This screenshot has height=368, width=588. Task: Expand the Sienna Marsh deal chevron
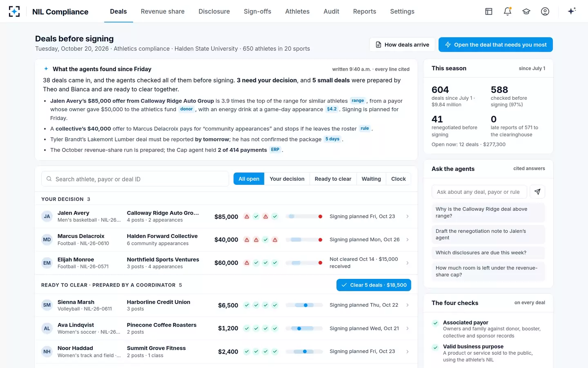coord(408,305)
